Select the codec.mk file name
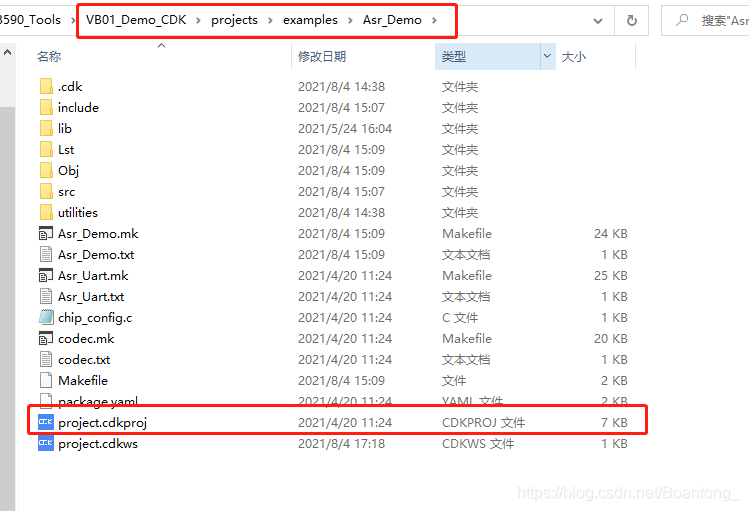749x511 pixels. point(86,339)
